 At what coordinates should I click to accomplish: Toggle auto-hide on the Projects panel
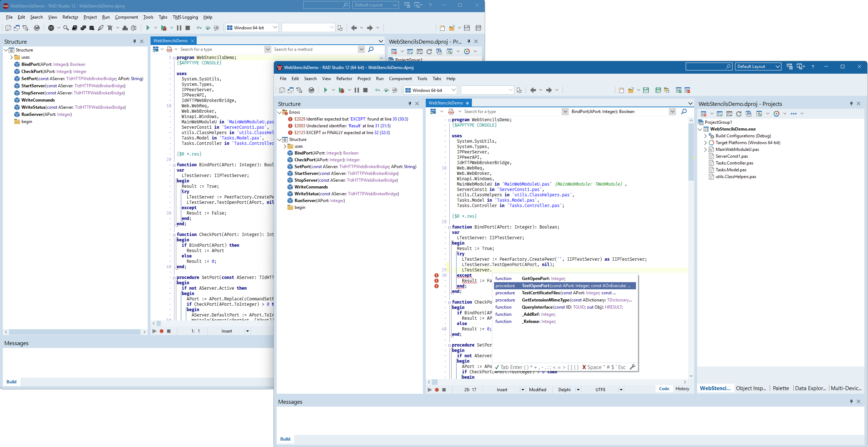click(x=851, y=104)
